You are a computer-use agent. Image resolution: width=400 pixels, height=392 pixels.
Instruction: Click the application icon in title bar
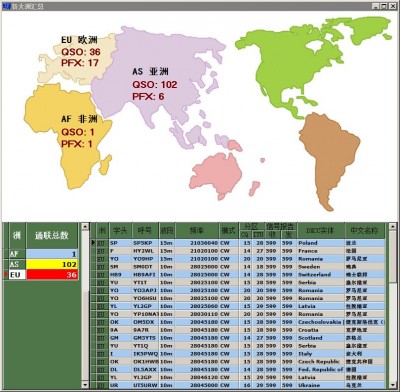tap(6, 6)
